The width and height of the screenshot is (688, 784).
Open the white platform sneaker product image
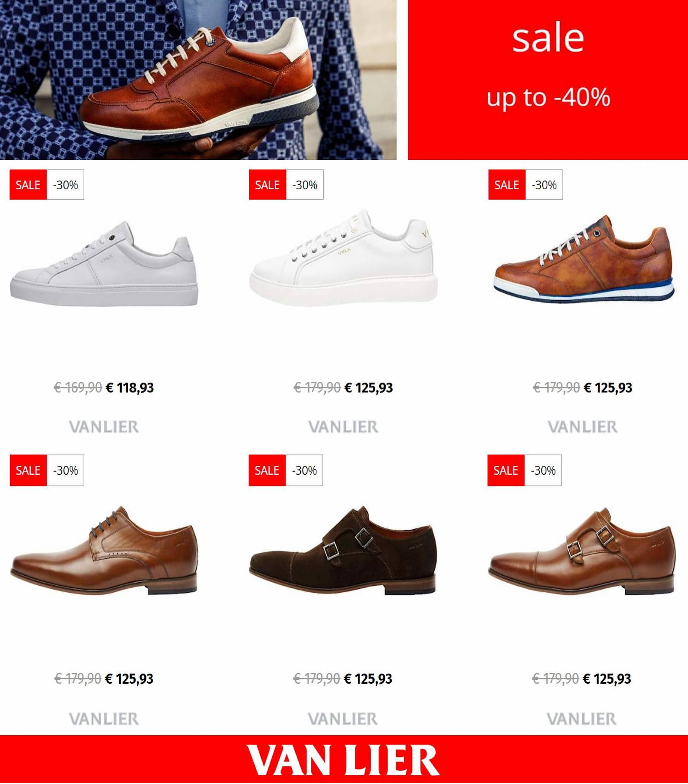coord(344,257)
